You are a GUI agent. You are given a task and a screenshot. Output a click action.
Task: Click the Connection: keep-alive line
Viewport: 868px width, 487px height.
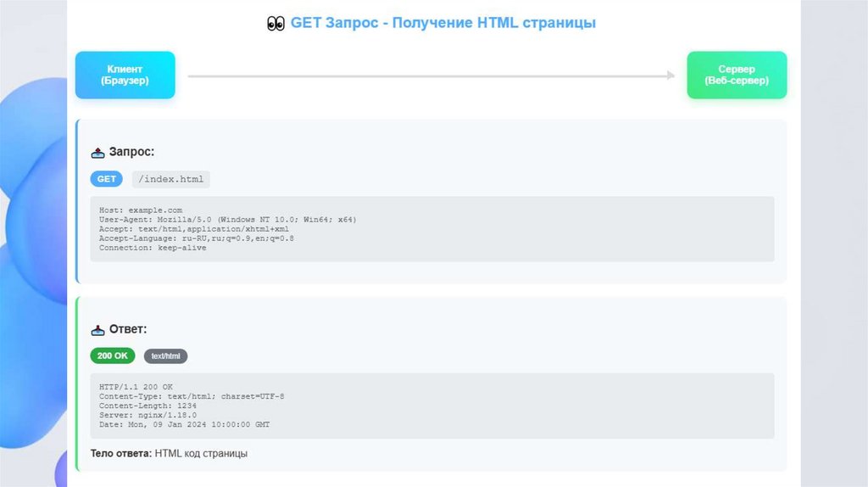(153, 248)
